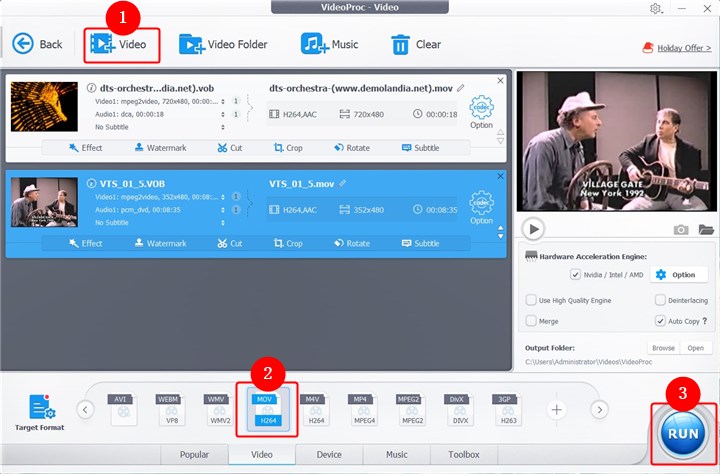Screen dimensions: 720x474
Task: Move VTS_01_5 item up or down
Action: pyautogui.click(x=501, y=232)
